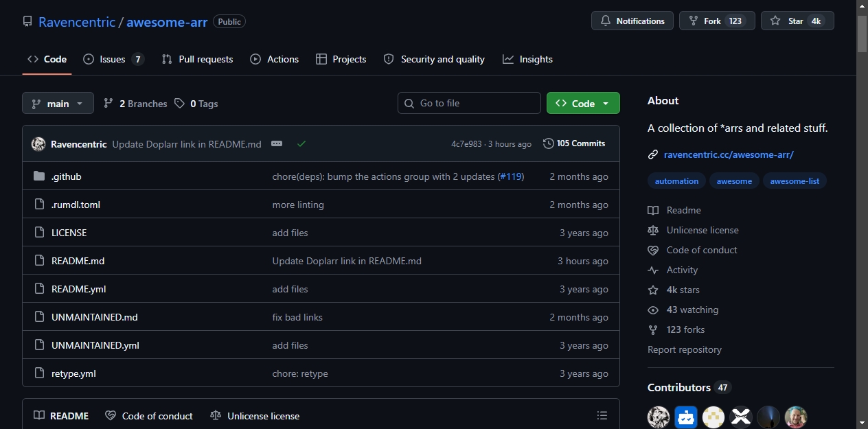View the 0 Tags link
This screenshot has width=868, height=429.
coord(196,104)
